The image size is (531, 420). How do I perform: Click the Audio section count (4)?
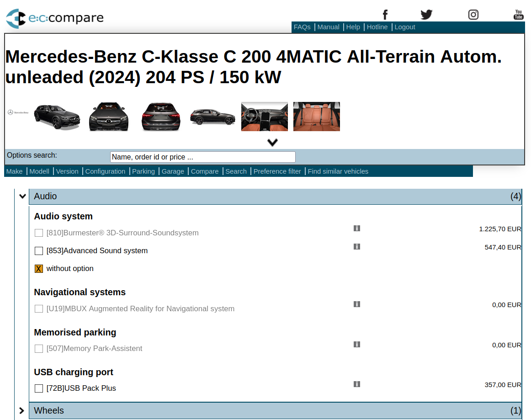[516, 197]
